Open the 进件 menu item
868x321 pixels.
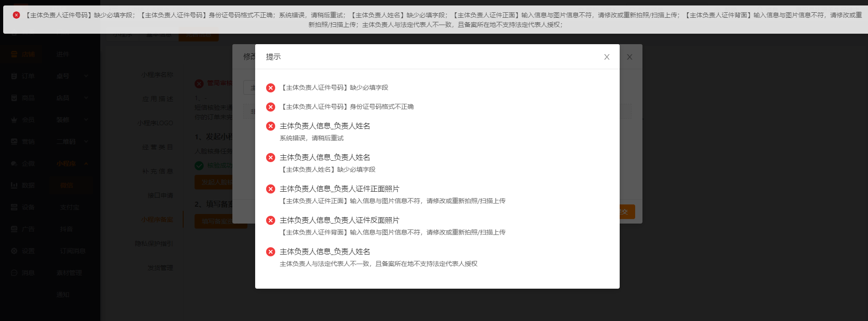tap(63, 54)
